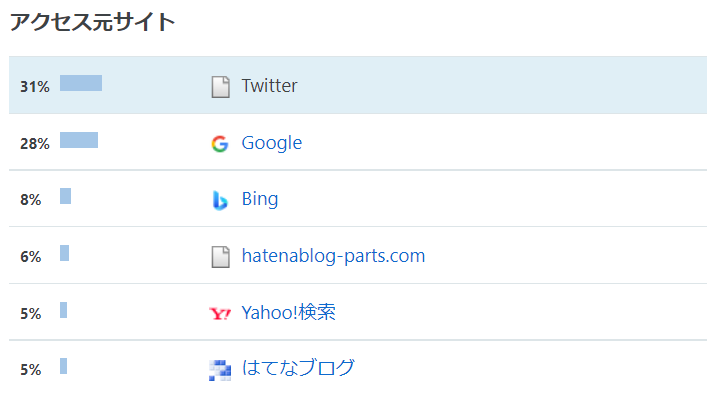Click the hatenablog-parts.com page icon
The height and width of the screenshot is (396, 719).
coord(221,257)
